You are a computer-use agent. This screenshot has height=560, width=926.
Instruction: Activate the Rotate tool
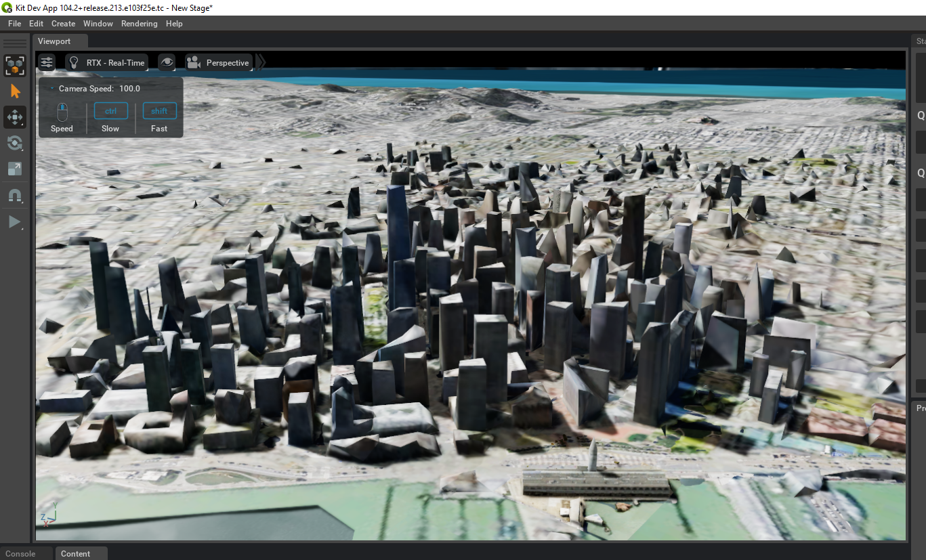pyautogui.click(x=14, y=143)
